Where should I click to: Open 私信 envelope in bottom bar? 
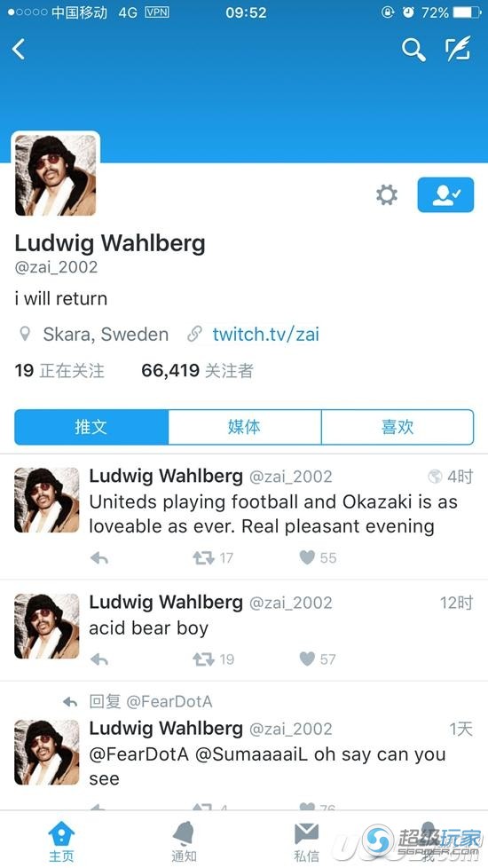click(x=306, y=841)
